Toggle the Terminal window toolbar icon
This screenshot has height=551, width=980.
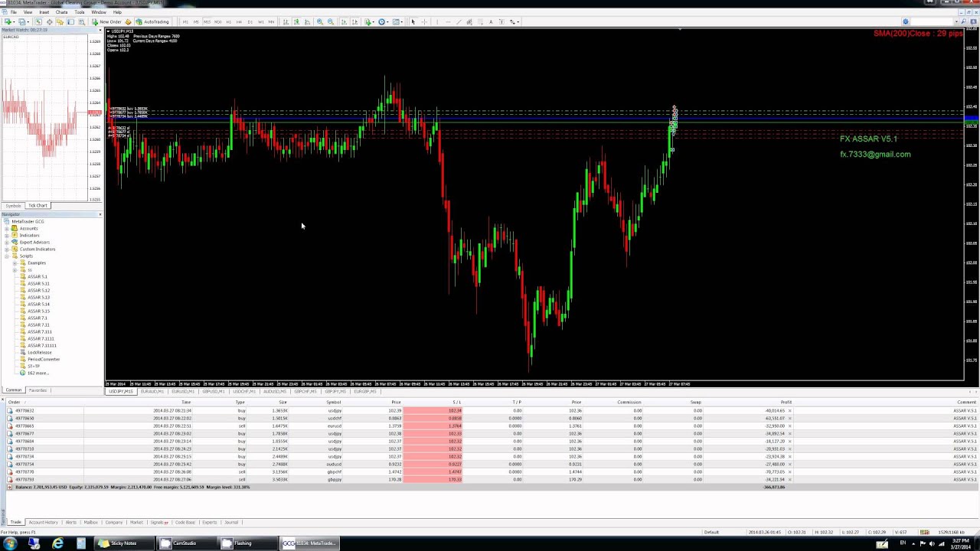tap(70, 21)
